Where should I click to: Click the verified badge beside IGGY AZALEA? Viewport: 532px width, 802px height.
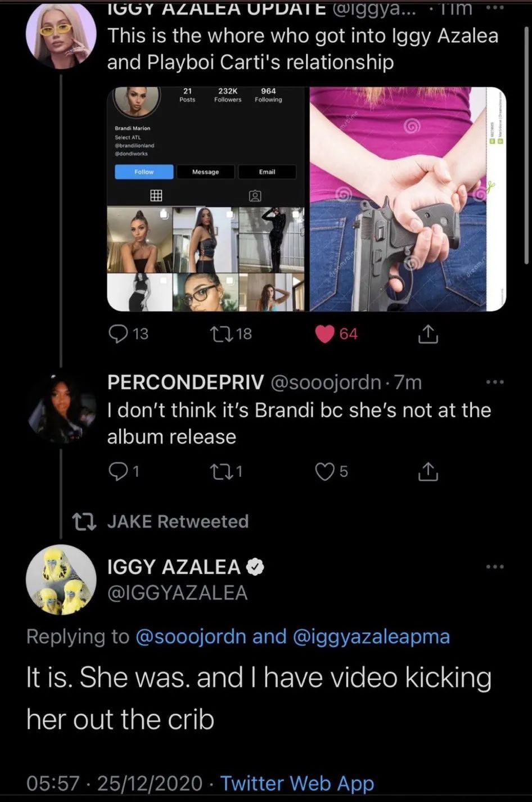255,567
